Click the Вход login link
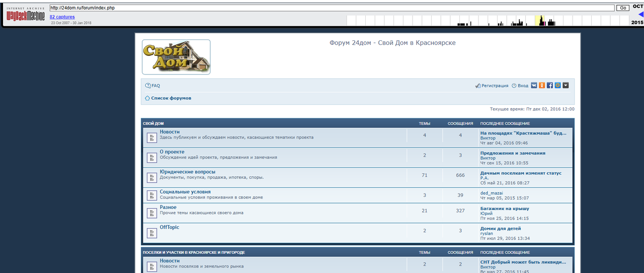The image size is (644, 273). coord(523,86)
